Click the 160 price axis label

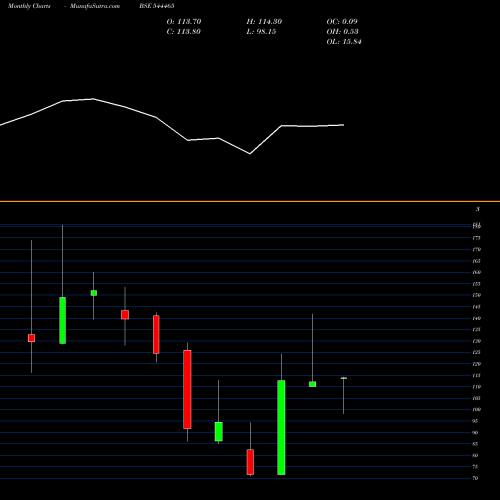(476, 272)
